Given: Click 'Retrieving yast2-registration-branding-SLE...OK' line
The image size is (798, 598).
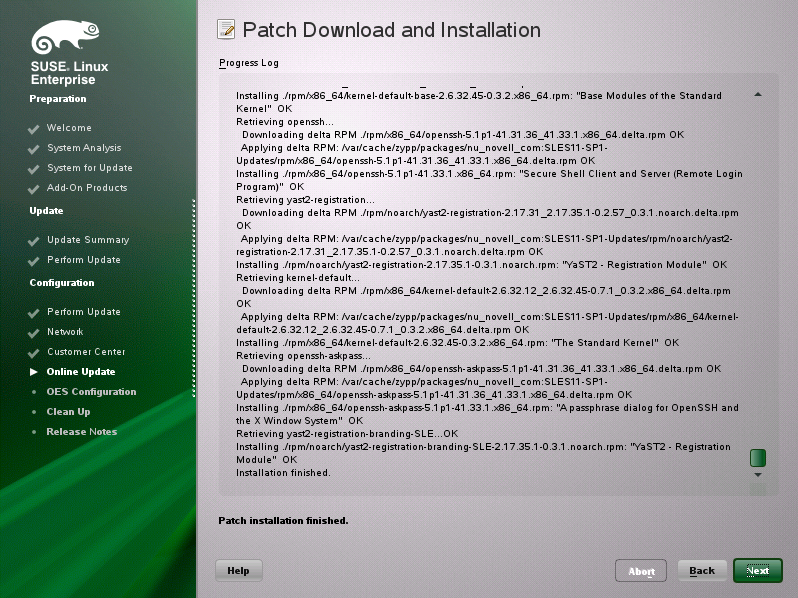Looking at the screenshot, I should (x=347, y=434).
